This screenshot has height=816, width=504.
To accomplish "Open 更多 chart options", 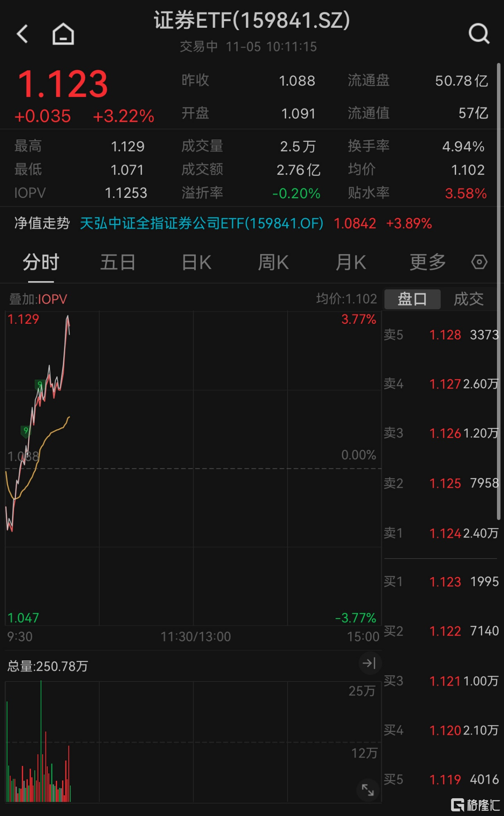I will click(428, 262).
